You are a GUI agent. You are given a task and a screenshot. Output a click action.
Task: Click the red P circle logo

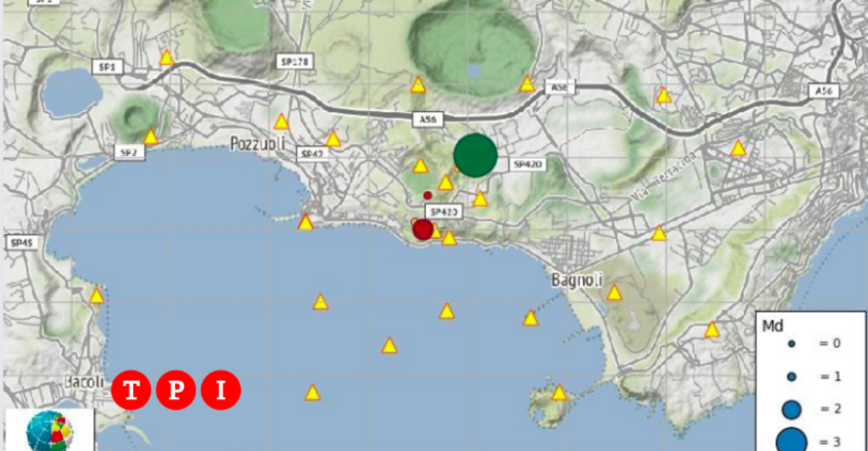tap(176, 390)
